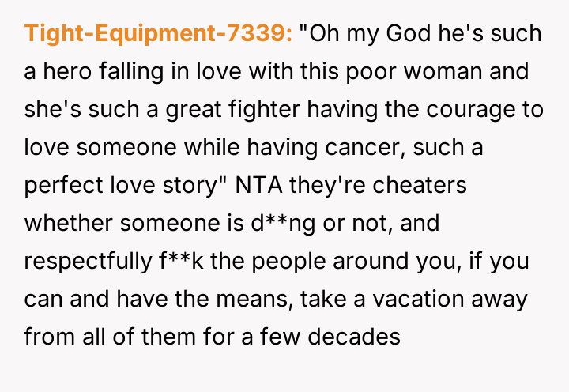Open the Tight-Equipment-7339 user profile link

[158, 35]
